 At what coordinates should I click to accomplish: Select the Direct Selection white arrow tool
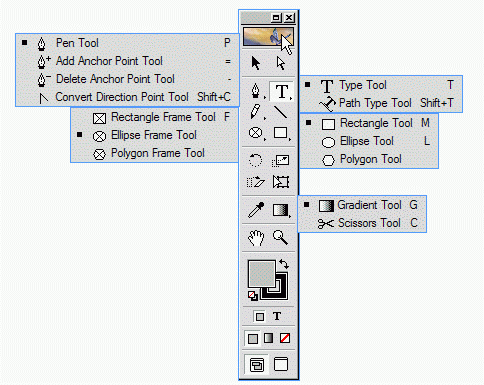[281, 63]
